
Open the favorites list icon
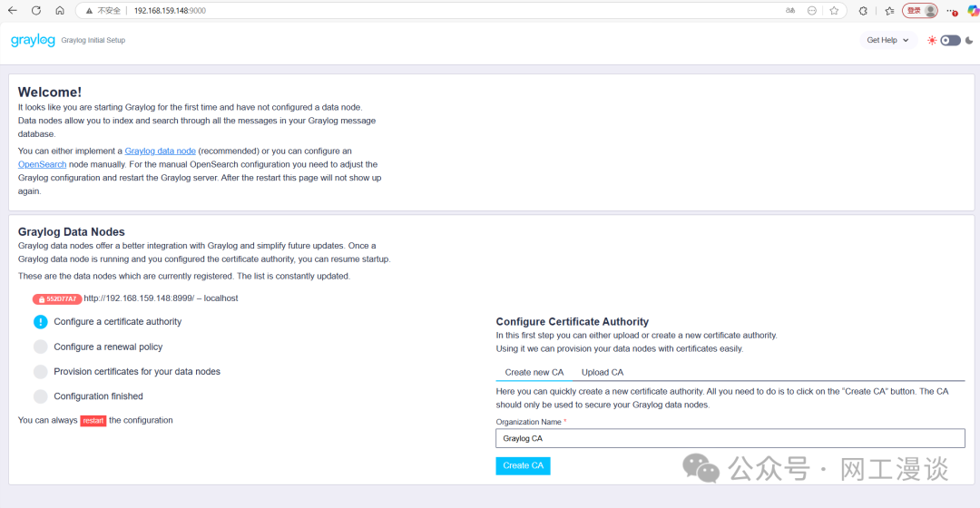click(x=889, y=11)
